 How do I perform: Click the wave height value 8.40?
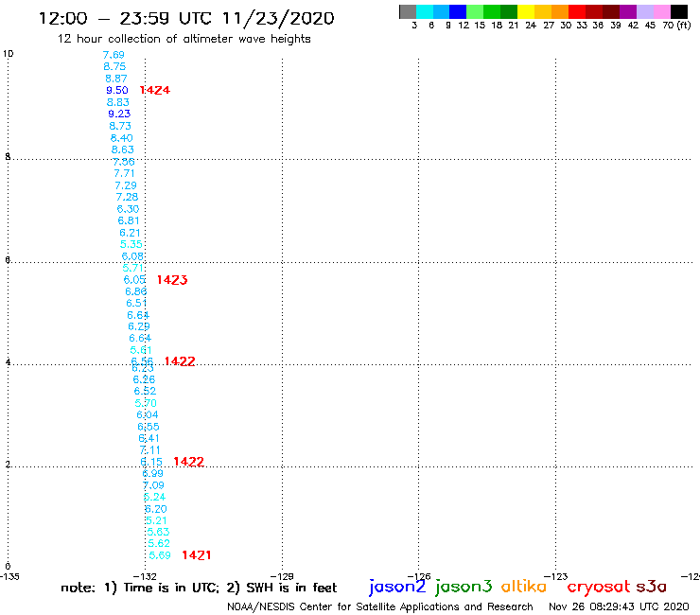tap(121, 138)
